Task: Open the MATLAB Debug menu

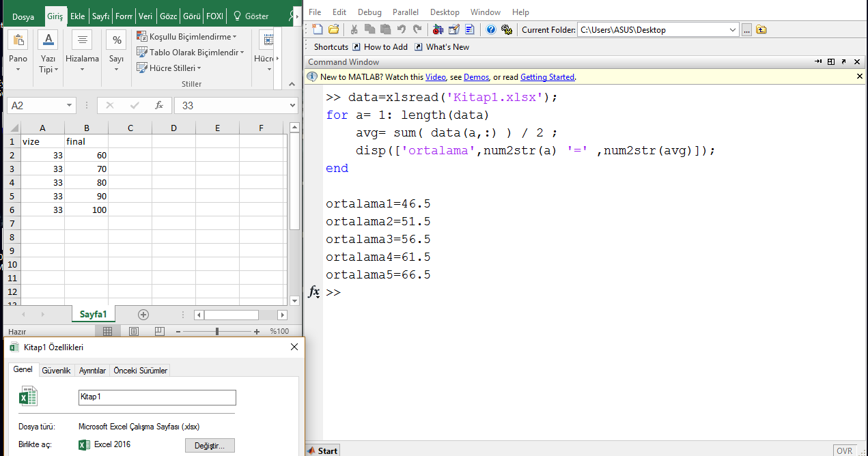Action: point(369,12)
